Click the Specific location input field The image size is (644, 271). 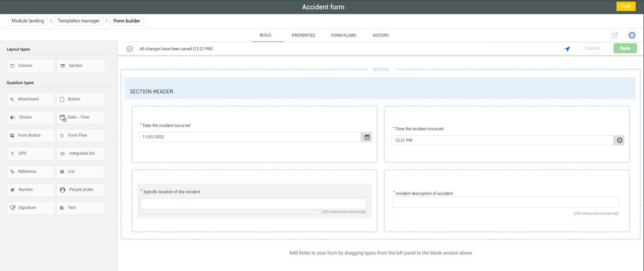coord(253,204)
